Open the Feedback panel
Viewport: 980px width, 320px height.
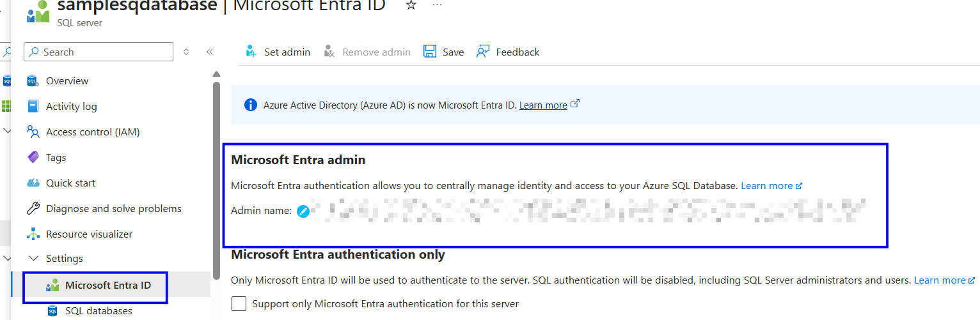pyautogui.click(x=508, y=52)
